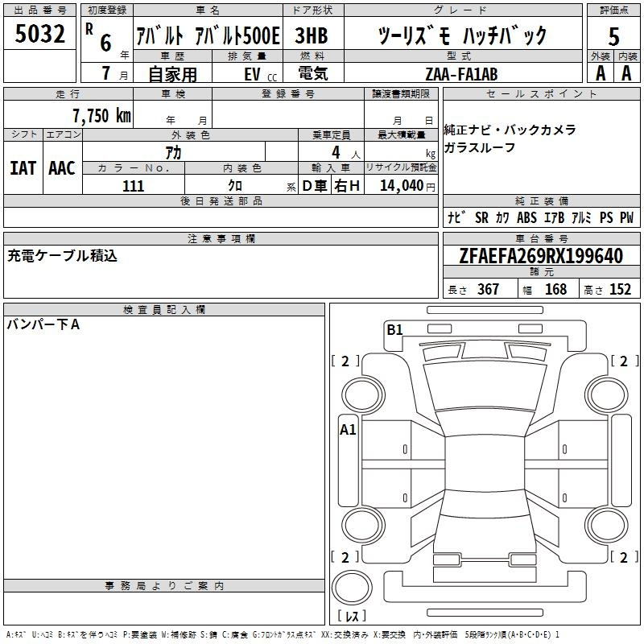Click the overall score 5

click(x=613, y=37)
